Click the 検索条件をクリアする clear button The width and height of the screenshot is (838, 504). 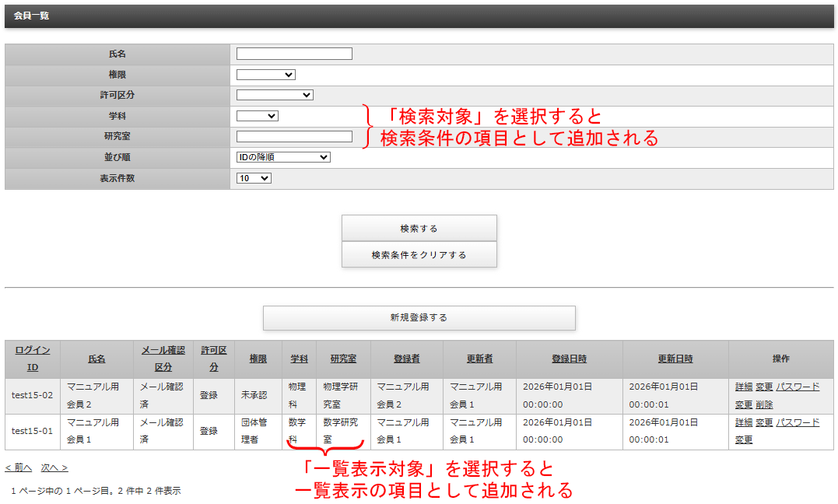419,254
